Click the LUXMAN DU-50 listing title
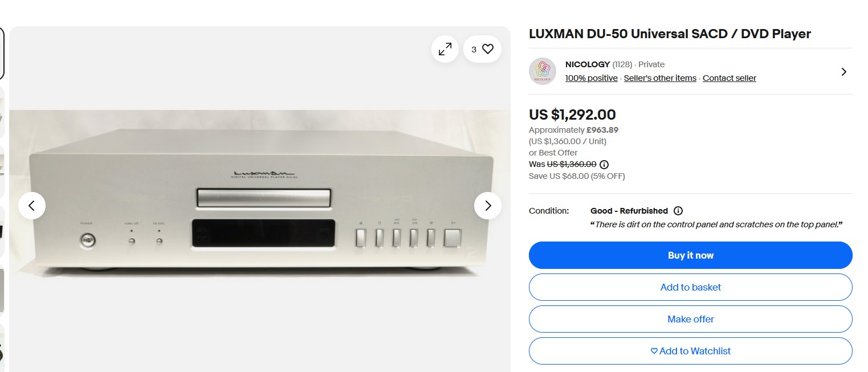Viewport: 868px width, 372px height. pyautogui.click(x=670, y=34)
